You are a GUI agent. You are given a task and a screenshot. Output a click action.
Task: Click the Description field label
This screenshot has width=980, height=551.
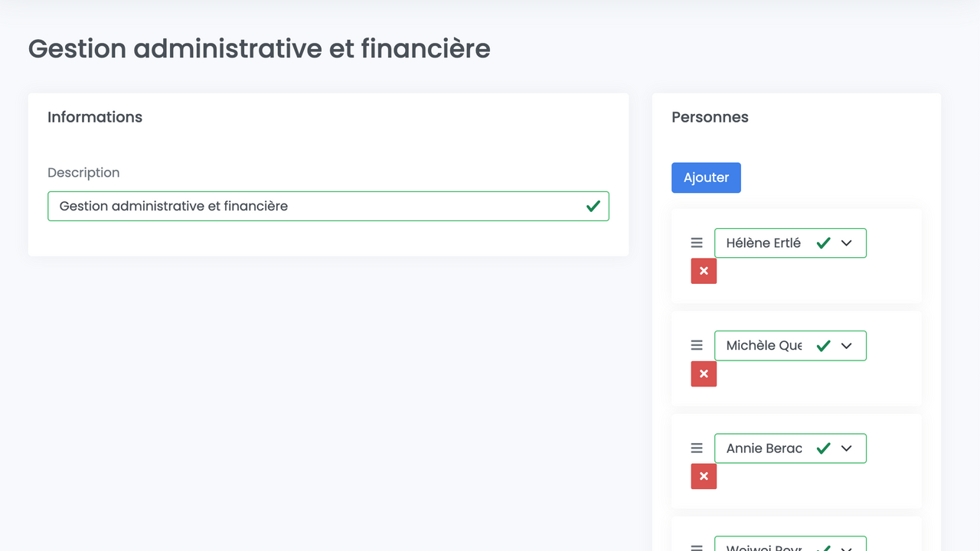point(83,172)
